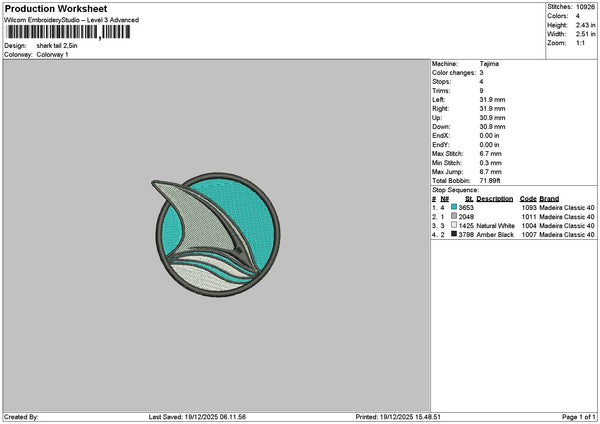
Task: Click the Natural White 1425 color swatch
Action: (454, 225)
